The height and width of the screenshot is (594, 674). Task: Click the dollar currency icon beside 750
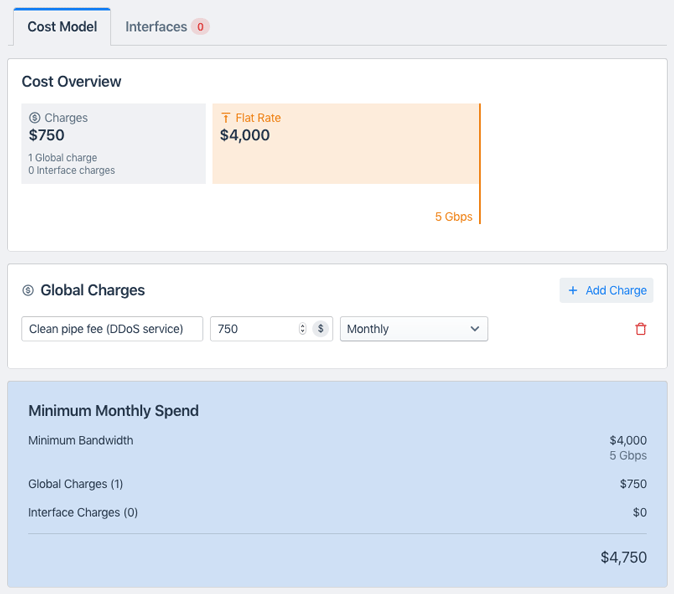point(320,329)
